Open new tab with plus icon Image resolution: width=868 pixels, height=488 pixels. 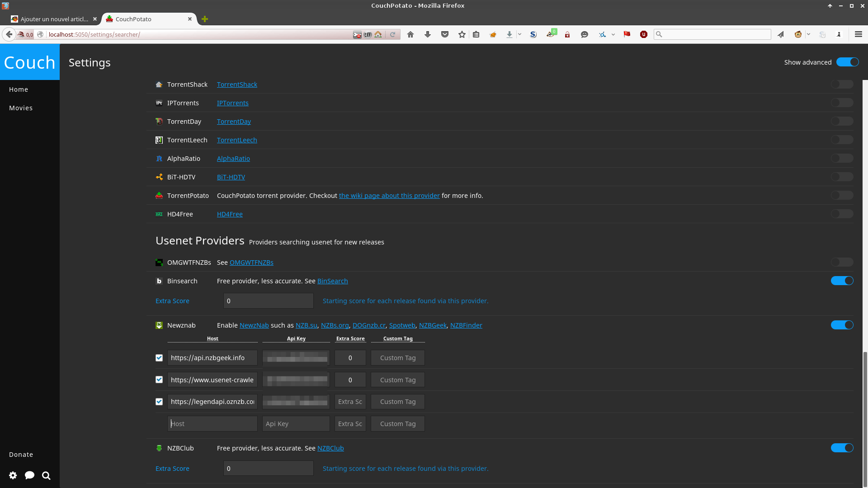[x=205, y=19]
